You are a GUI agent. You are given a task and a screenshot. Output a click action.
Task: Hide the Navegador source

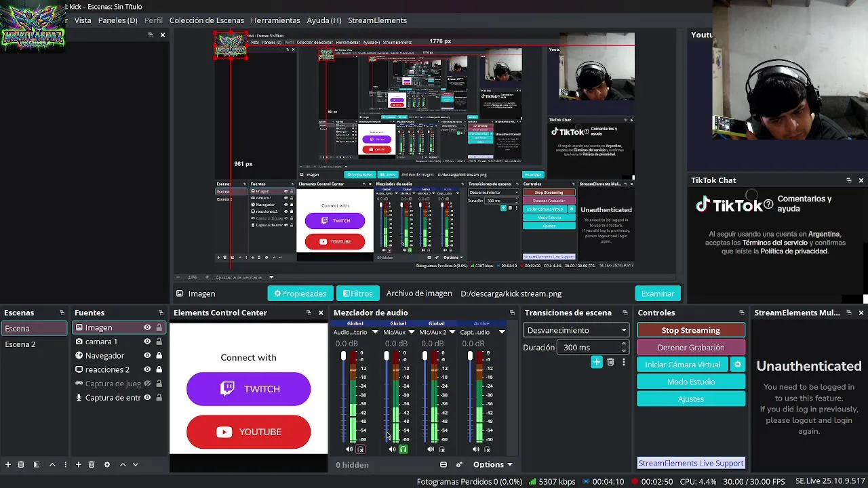(x=147, y=356)
